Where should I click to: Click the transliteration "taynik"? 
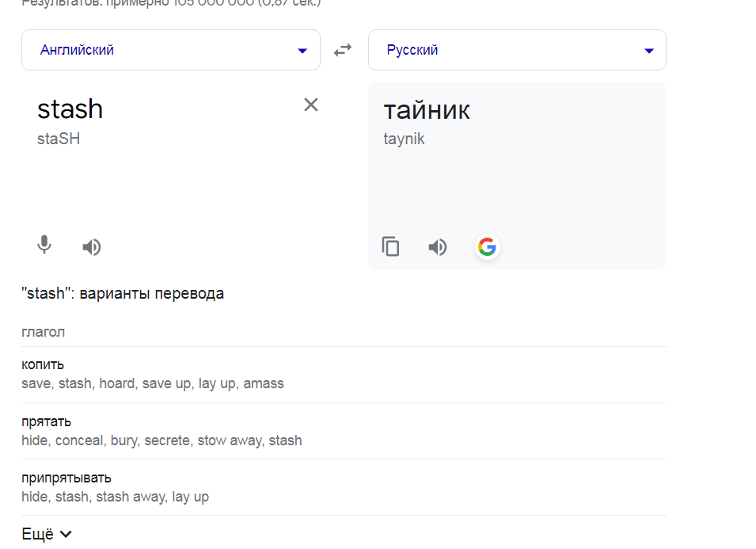[404, 139]
